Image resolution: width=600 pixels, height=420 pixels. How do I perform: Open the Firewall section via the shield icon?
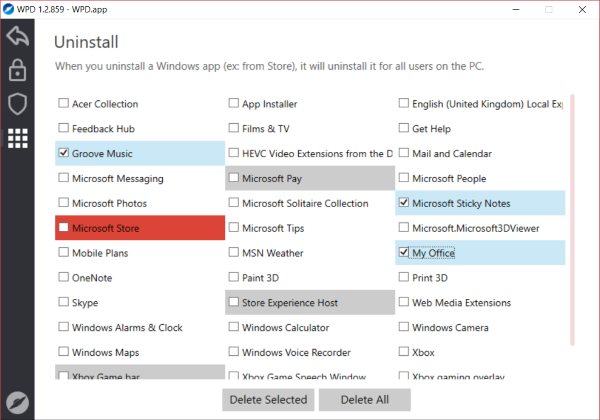[17, 104]
